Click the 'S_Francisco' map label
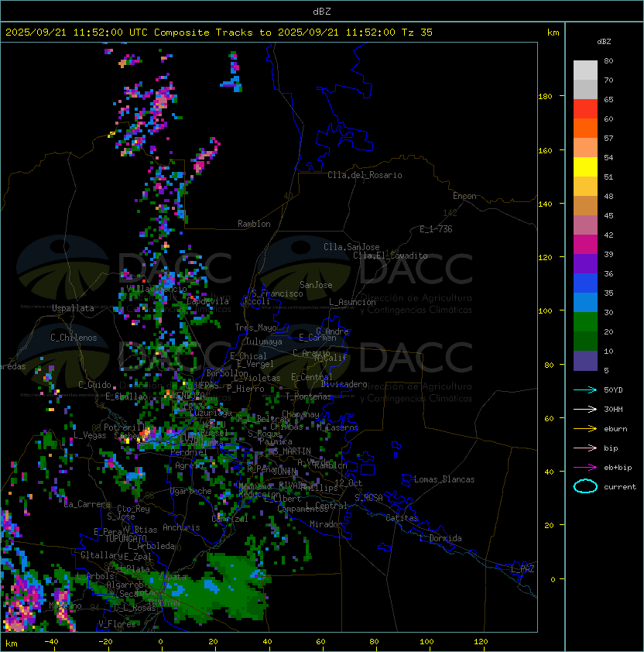 click(277, 293)
